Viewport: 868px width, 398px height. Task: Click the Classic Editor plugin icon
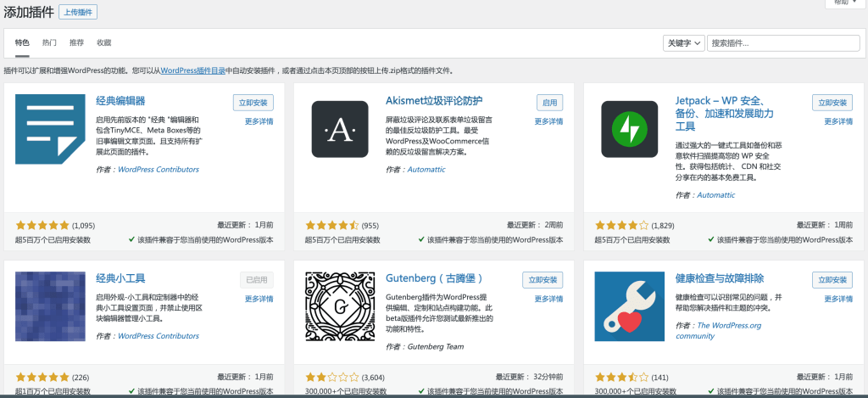pyautogui.click(x=50, y=129)
